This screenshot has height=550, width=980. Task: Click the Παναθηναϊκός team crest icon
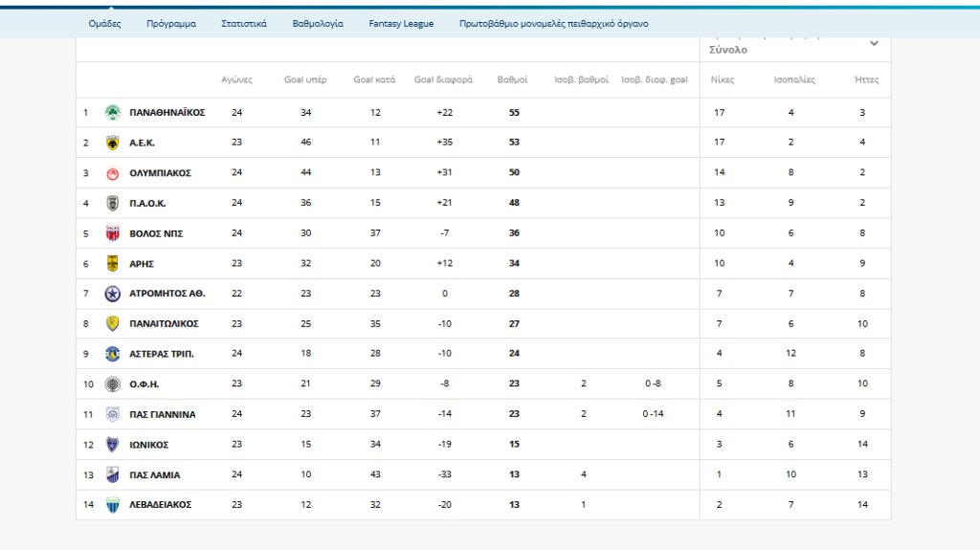point(112,112)
